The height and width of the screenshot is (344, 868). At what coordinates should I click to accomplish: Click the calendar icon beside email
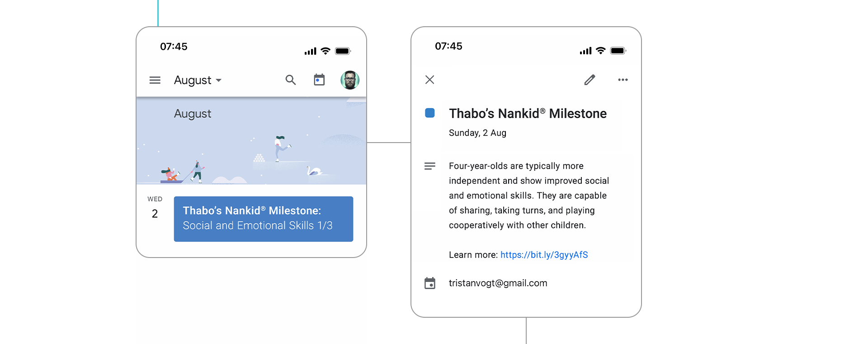[x=430, y=283]
